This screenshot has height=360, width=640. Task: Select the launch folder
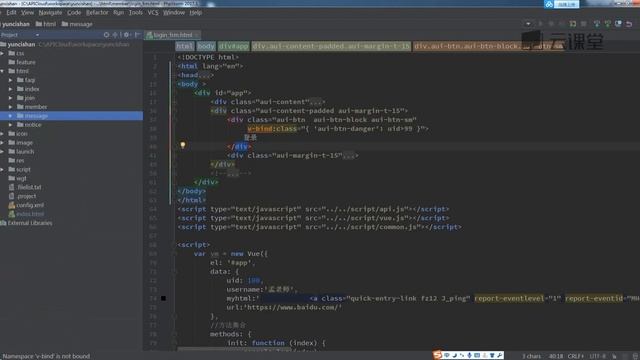(x=21, y=152)
